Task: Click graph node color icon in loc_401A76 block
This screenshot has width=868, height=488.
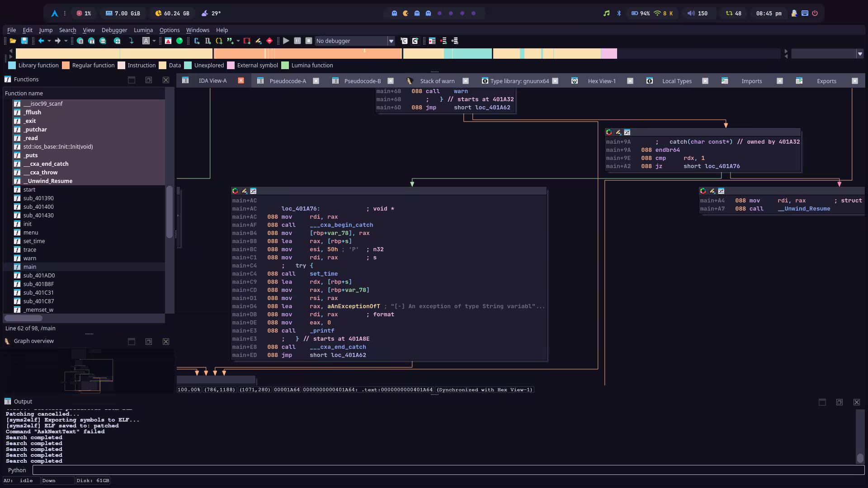Action: [235, 191]
